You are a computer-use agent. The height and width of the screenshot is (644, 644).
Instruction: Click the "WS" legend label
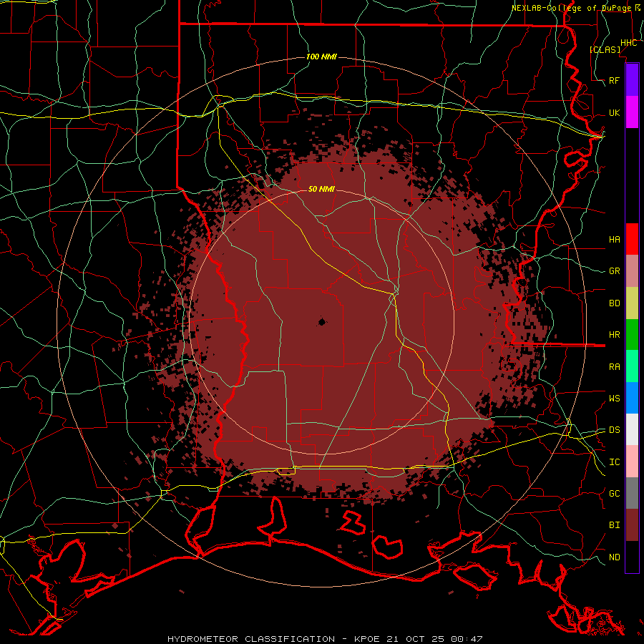click(615, 399)
